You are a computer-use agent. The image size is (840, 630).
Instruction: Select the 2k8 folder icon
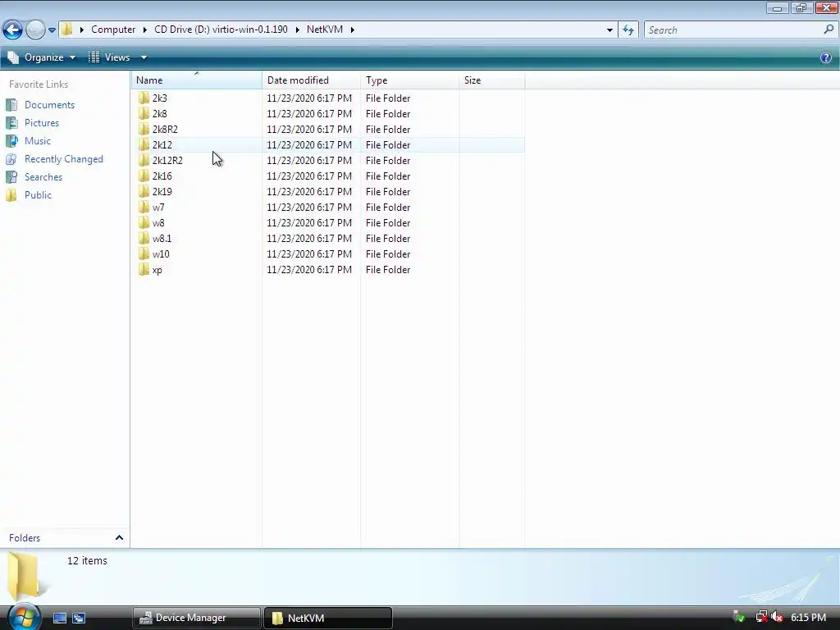tap(144, 113)
